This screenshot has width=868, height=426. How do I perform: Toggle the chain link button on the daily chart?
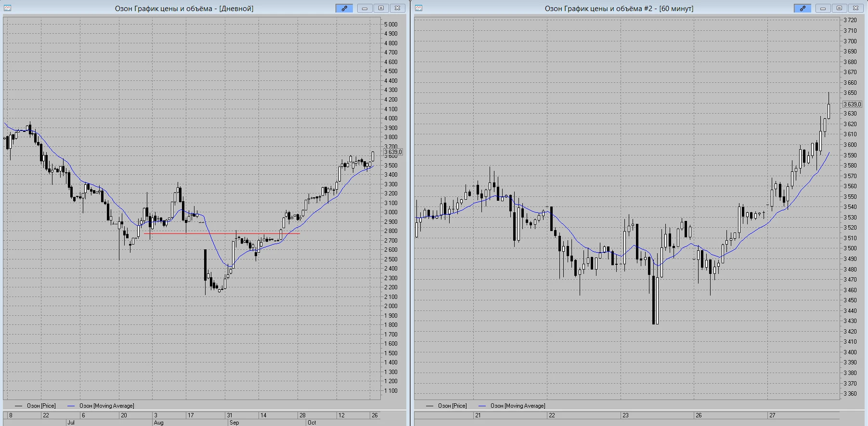(x=344, y=8)
